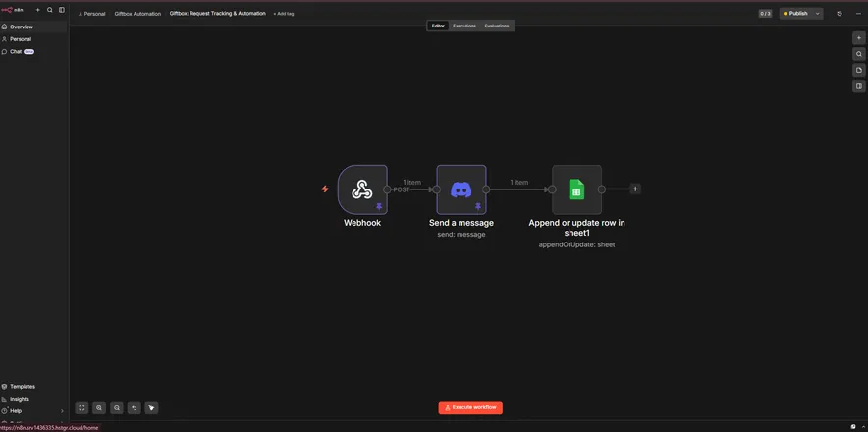Click Add tag next to workflow title

click(x=284, y=14)
